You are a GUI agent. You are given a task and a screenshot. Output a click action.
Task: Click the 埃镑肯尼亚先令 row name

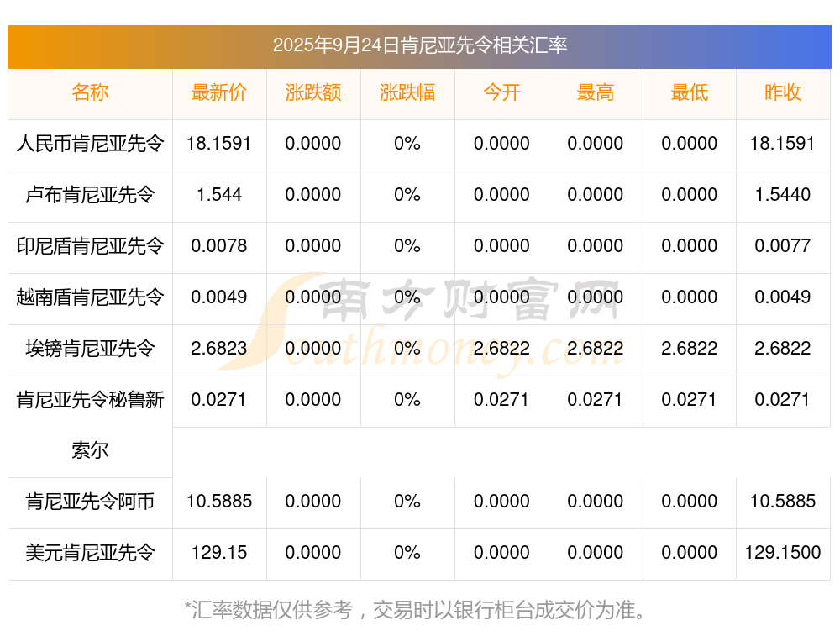[x=90, y=349]
